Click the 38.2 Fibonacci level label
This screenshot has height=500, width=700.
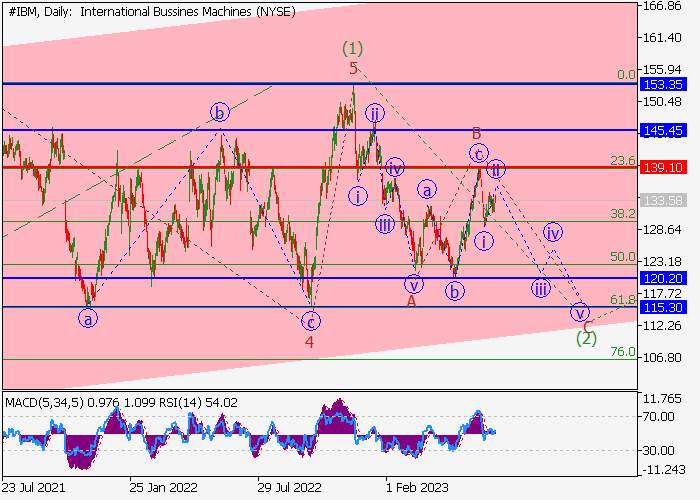[623, 214]
